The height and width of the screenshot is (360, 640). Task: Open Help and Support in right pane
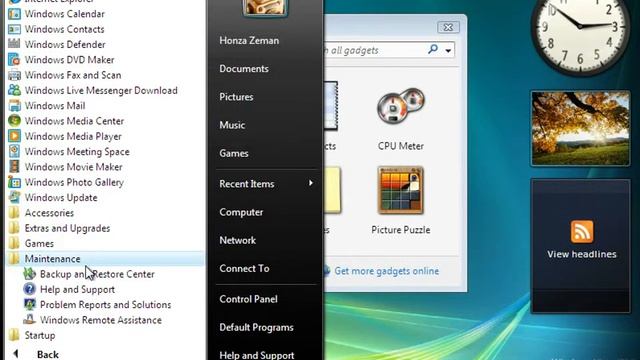click(257, 355)
